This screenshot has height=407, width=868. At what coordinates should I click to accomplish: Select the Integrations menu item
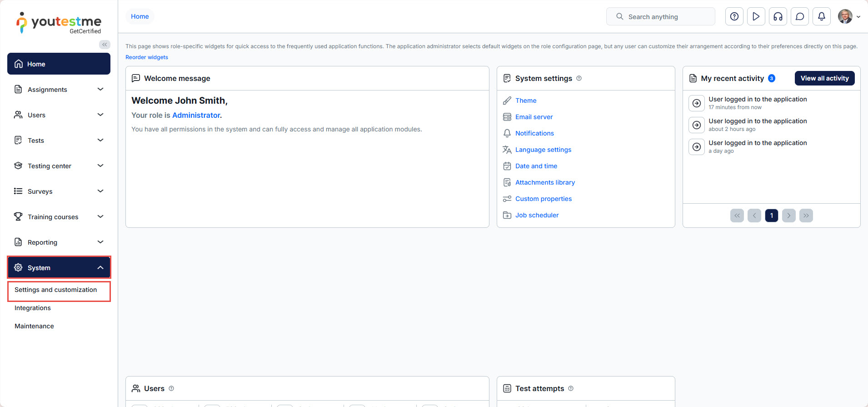(33, 308)
